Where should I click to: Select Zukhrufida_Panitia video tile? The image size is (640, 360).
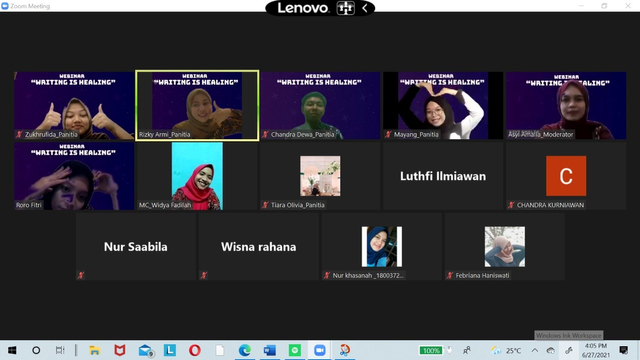pos(74,106)
